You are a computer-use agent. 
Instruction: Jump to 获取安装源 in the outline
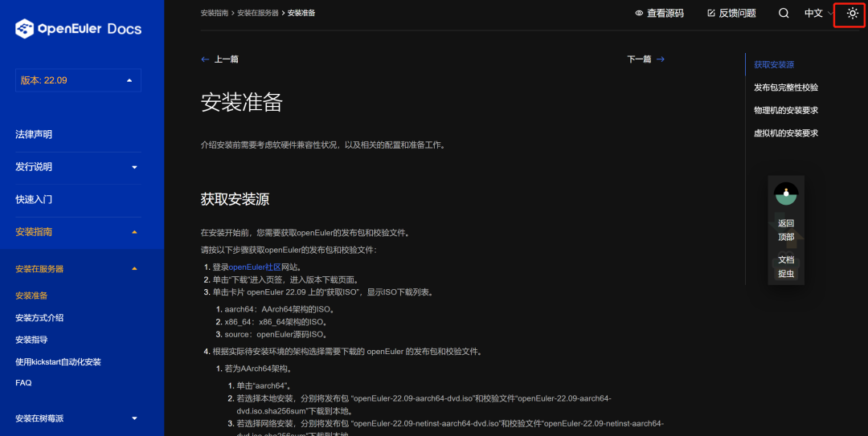773,65
